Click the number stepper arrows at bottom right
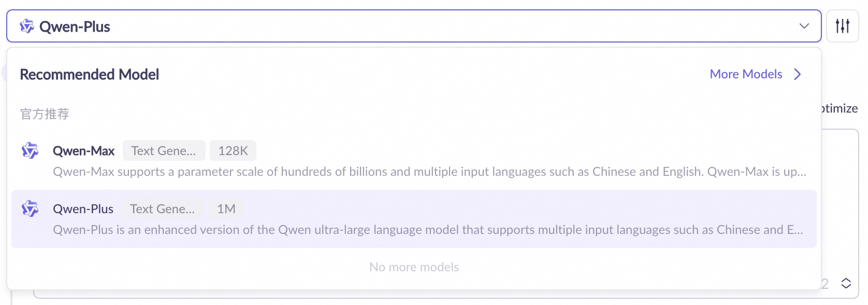Image resolution: width=868 pixels, height=305 pixels. pyautogui.click(x=846, y=283)
